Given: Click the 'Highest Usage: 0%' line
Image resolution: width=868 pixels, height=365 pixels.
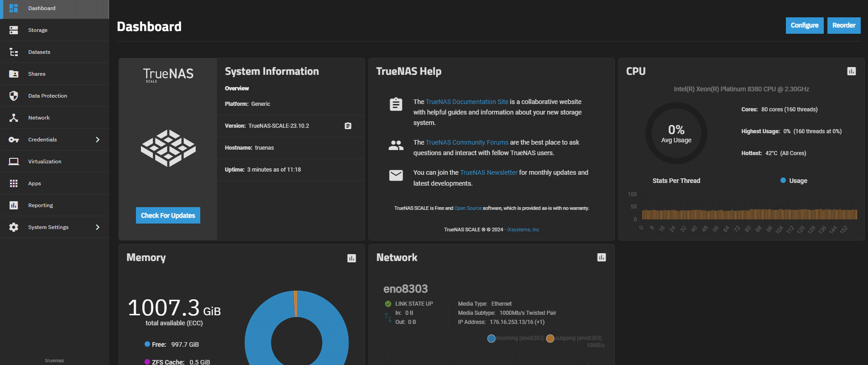Looking at the screenshot, I should click(791, 131).
